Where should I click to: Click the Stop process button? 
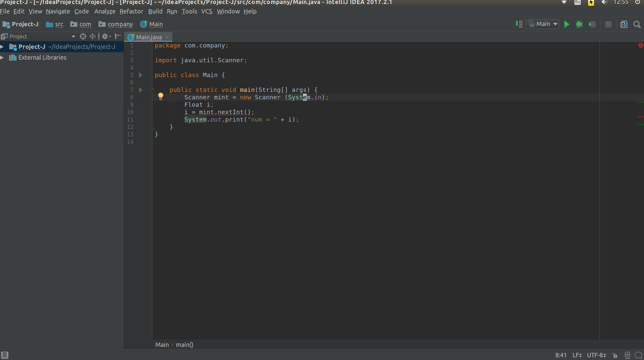coord(608,24)
